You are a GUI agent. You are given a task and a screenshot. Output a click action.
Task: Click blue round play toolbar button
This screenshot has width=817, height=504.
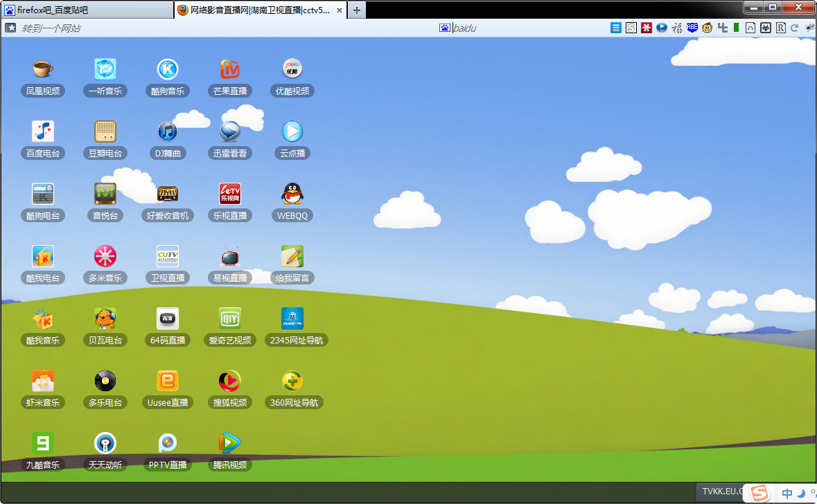click(662, 28)
